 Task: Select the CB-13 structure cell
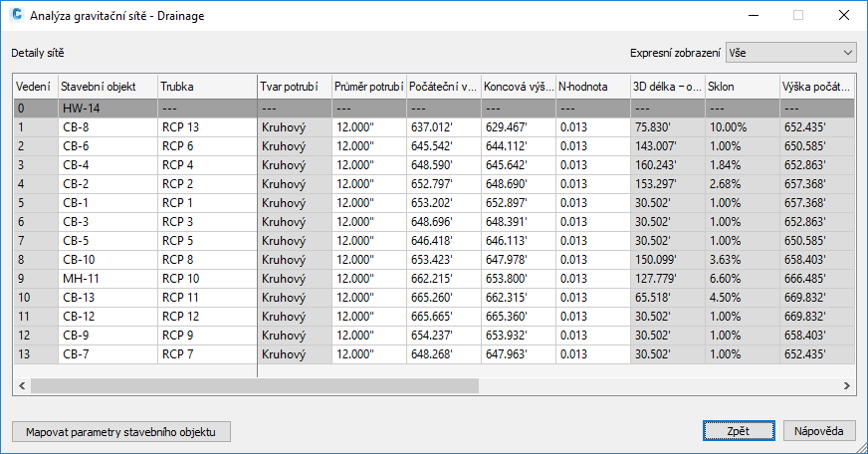pos(108,298)
